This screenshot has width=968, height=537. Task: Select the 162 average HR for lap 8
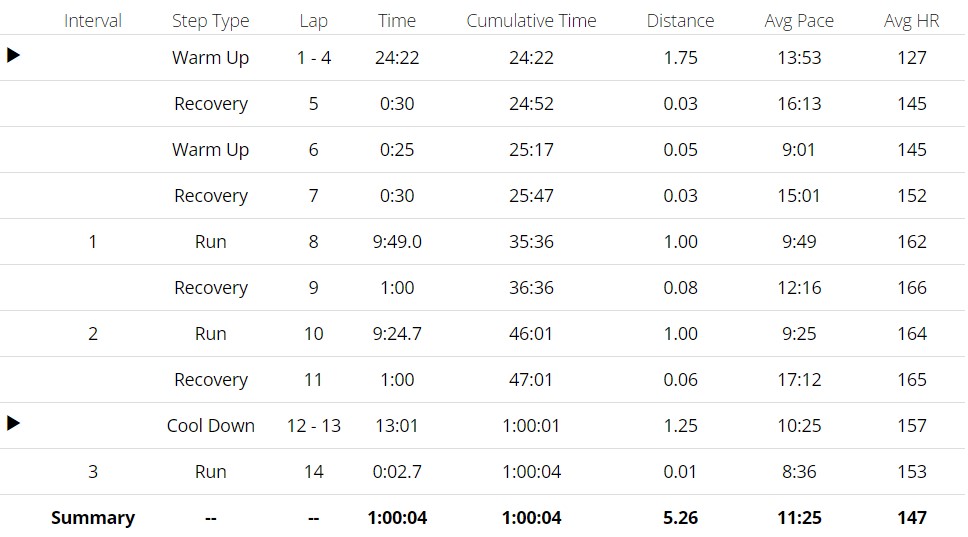coord(911,242)
